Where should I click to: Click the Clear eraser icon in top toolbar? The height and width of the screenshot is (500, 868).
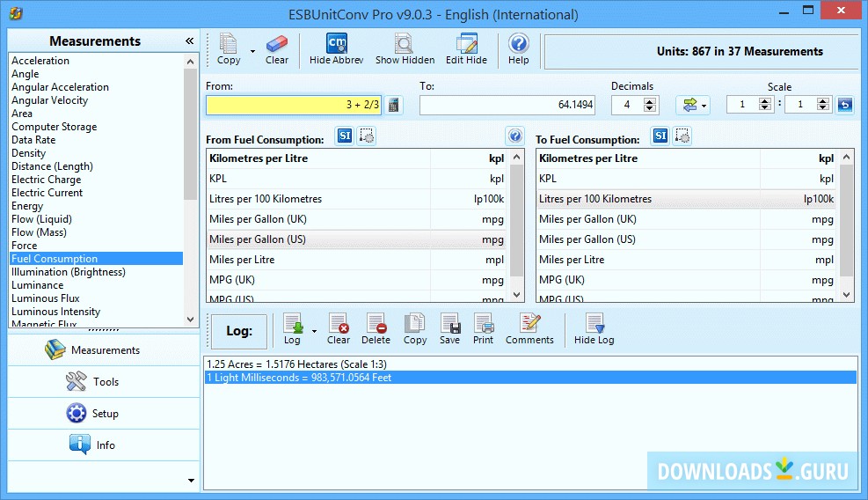coord(277,48)
